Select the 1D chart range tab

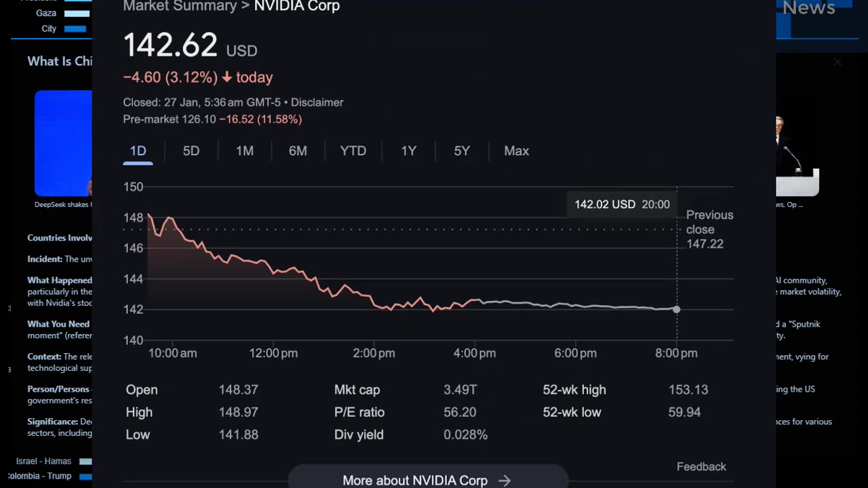138,151
